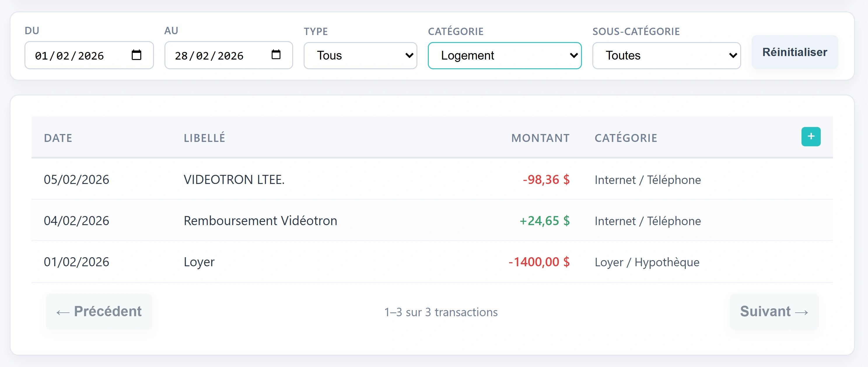Click the Remboursement Vidéotron amount +24,65 $

coord(545,221)
